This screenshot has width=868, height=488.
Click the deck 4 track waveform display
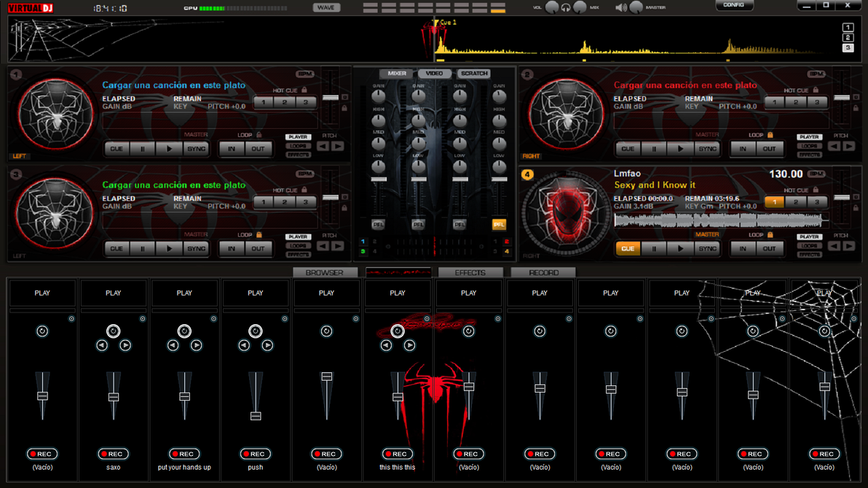(721, 221)
